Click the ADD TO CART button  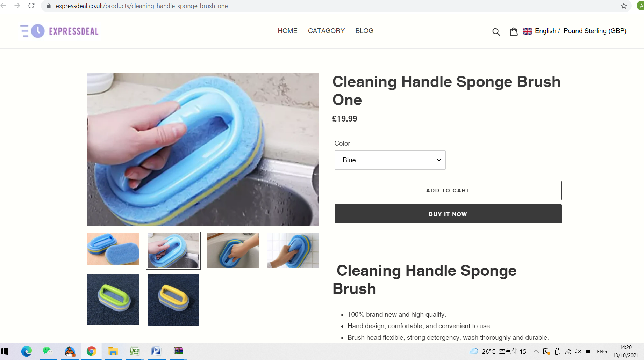[448, 190]
